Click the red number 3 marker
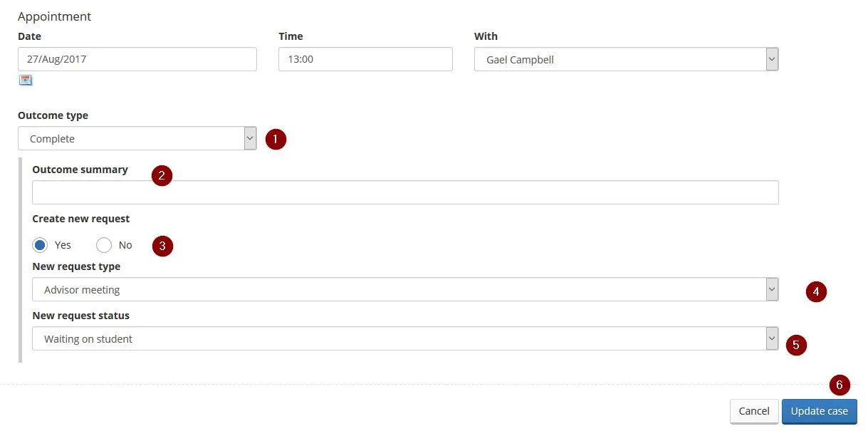Image resolution: width=868 pixels, height=441 pixels. pyautogui.click(x=163, y=247)
